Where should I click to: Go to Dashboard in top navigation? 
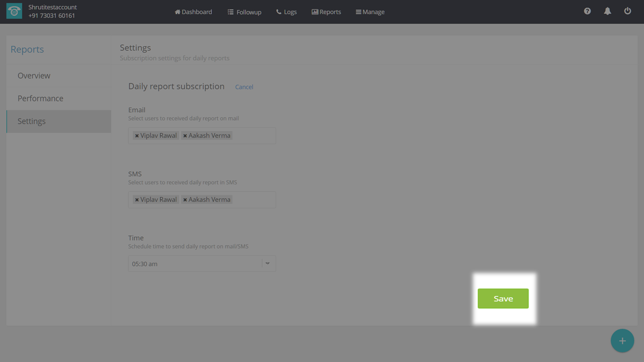193,12
